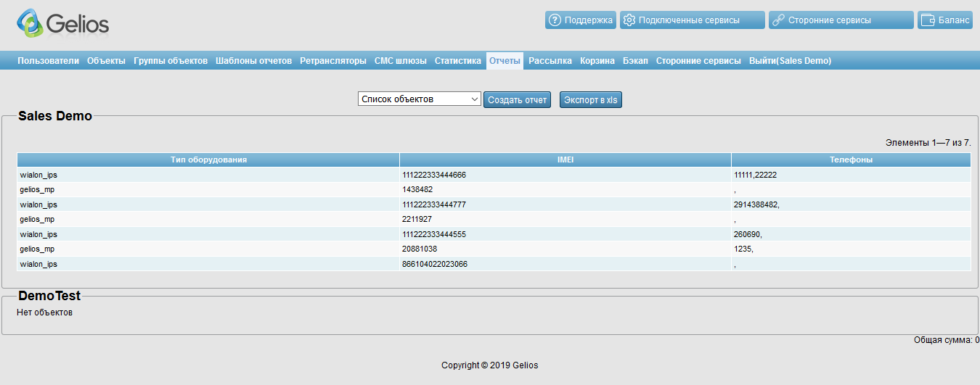
Task: Open the Список объектов report dropdown
Action: [420, 99]
